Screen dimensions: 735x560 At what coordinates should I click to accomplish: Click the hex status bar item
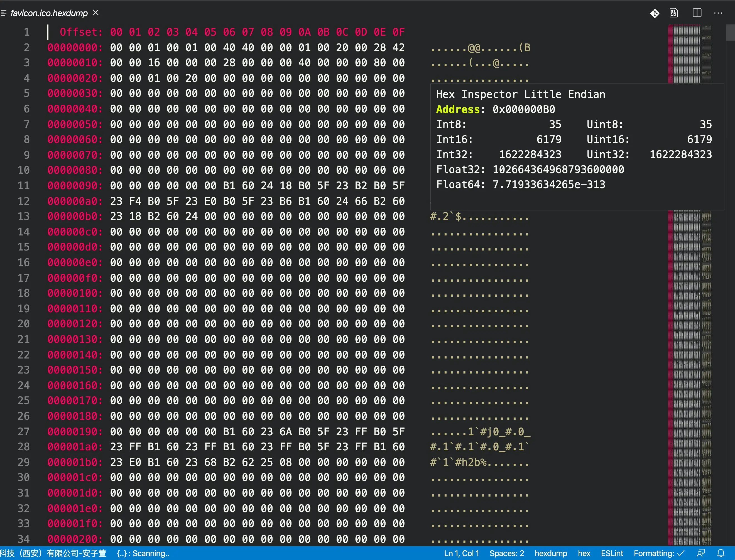[x=584, y=553]
